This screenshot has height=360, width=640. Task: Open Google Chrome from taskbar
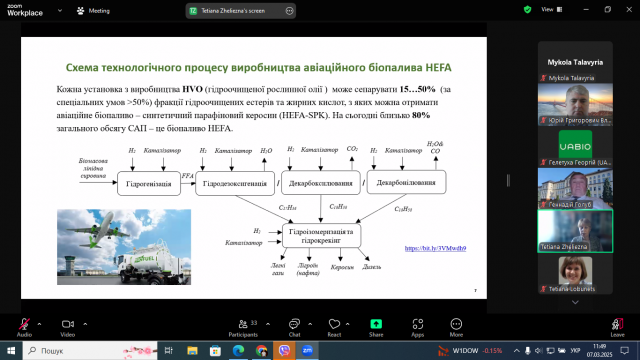(x=262, y=351)
